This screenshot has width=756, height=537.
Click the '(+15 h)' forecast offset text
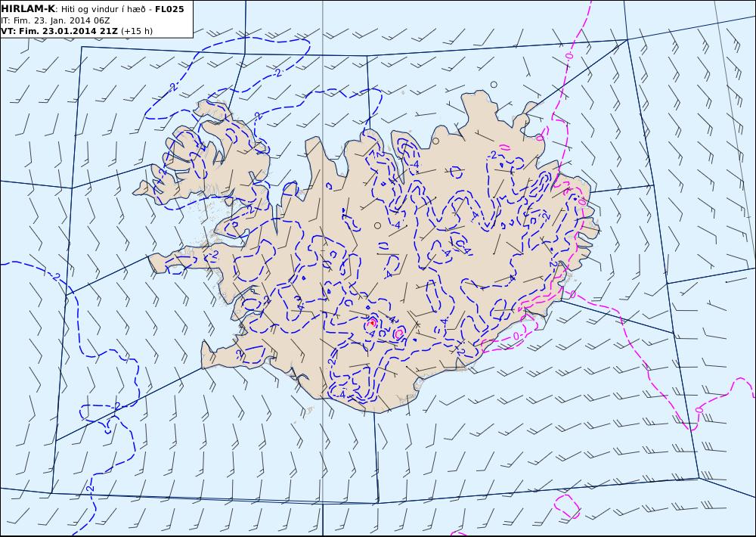coord(136,31)
